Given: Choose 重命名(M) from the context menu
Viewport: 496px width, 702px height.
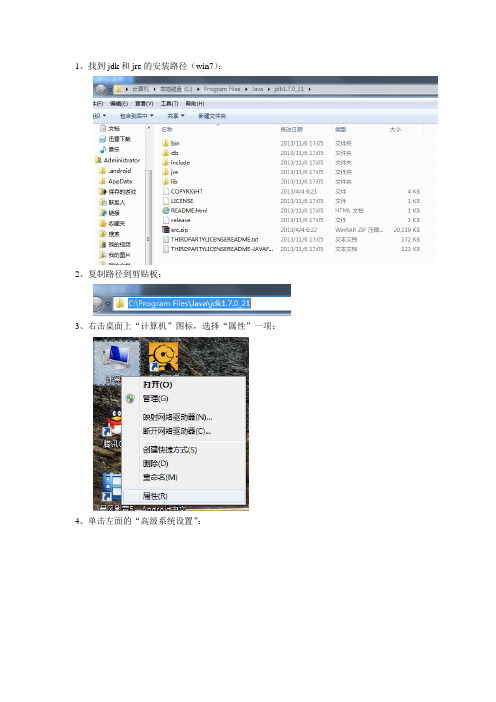Looking at the screenshot, I should [160, 477].
